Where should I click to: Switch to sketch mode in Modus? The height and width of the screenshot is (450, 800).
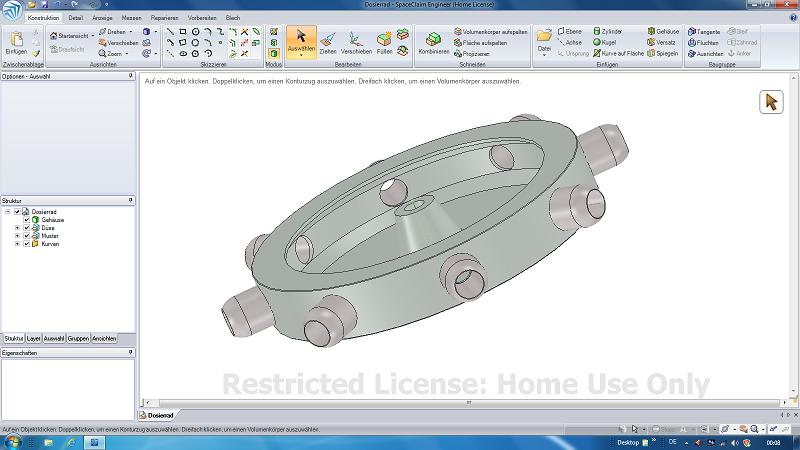(x=274, y=32)
